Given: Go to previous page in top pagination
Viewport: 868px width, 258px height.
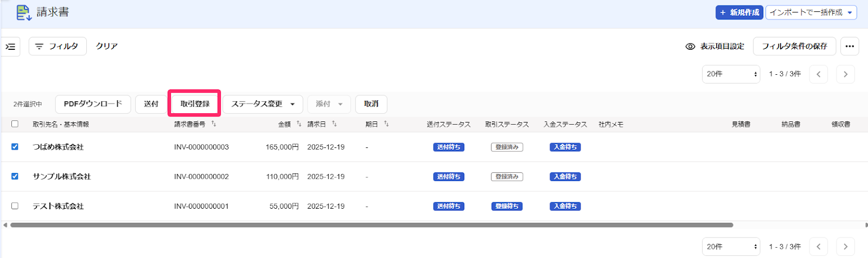Looking at the screenshot, I should [x=818, y=74].
